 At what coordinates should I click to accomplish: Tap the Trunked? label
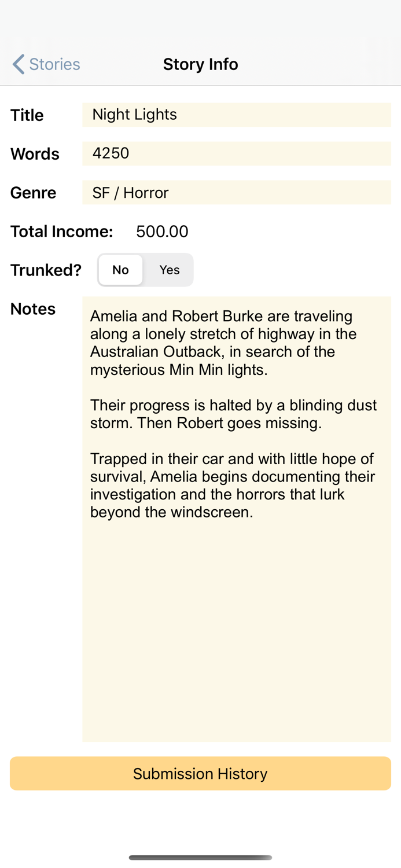tap(46, 270)
